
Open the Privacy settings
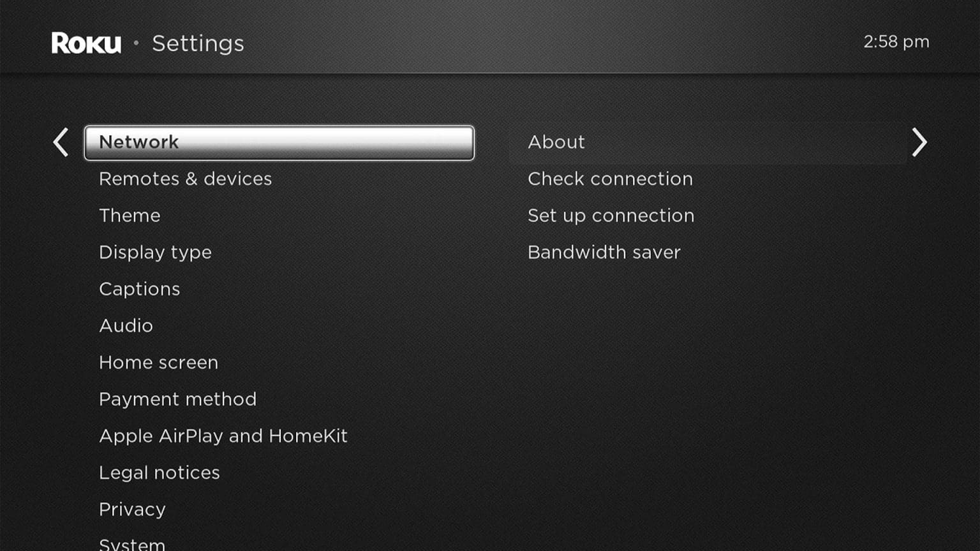coord(132,509)
